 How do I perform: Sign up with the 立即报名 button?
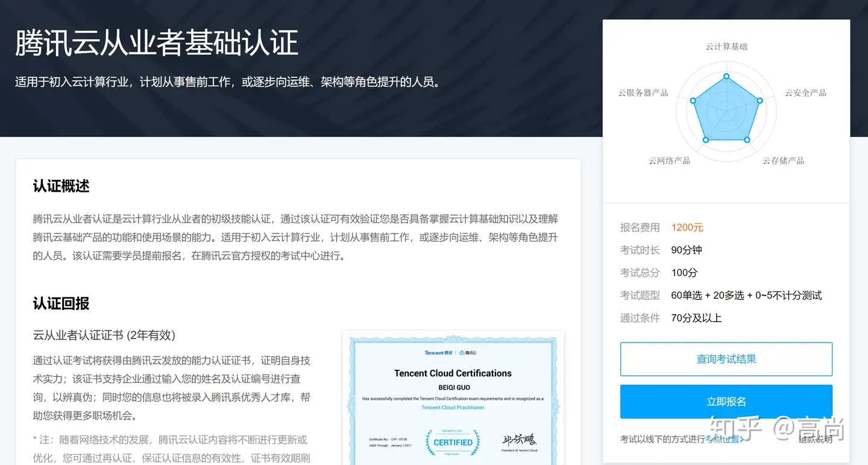(726, 402)
